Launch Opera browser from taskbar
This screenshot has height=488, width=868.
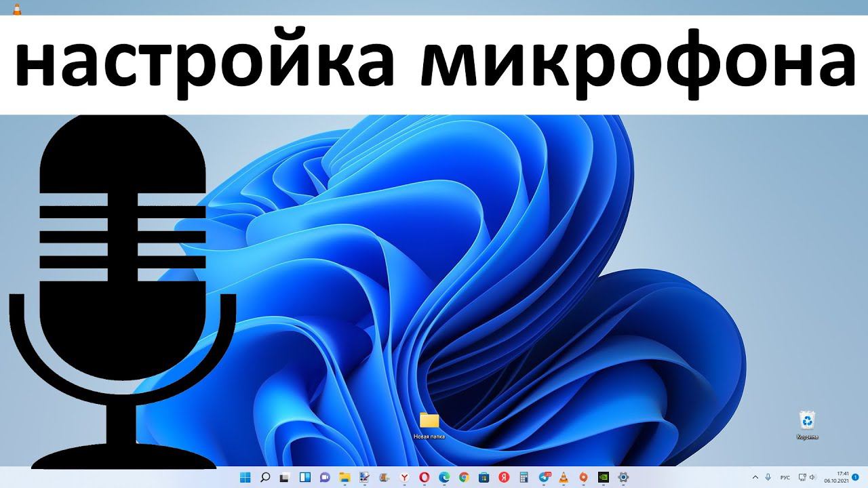click(x=425, y=477)
